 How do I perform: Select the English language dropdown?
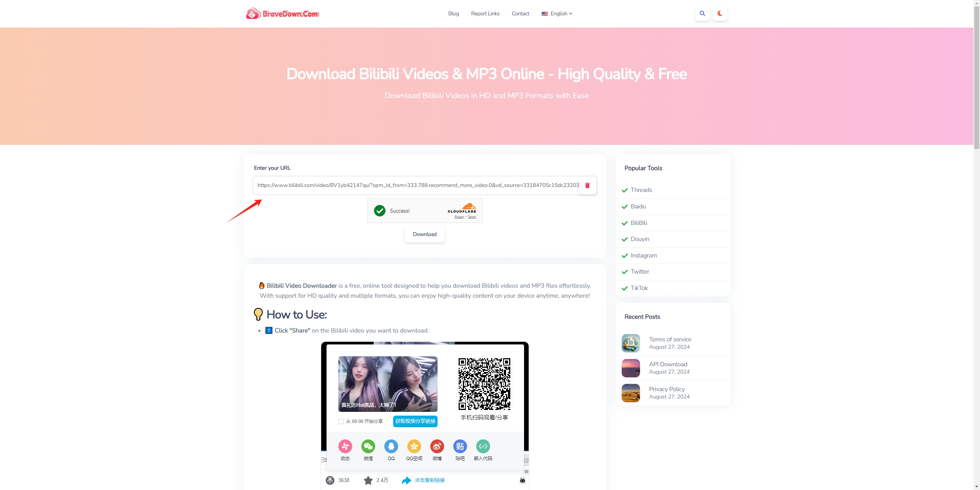(557, 14)
